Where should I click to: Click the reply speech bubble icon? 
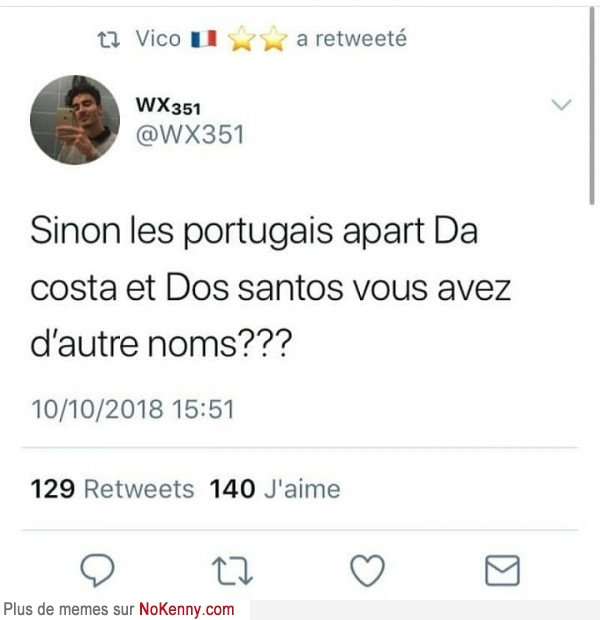97,570
